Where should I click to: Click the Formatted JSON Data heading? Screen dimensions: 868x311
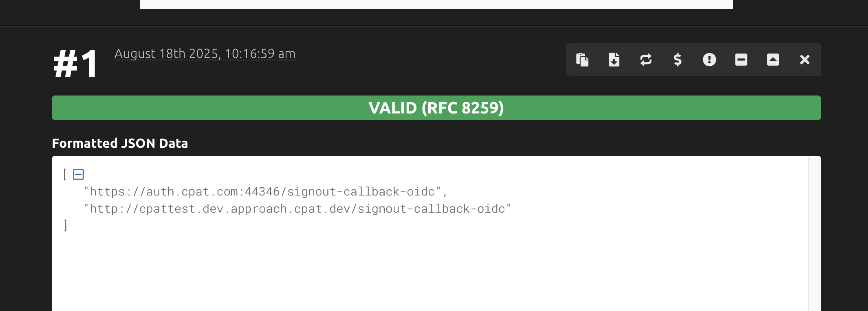click(120, 143)
